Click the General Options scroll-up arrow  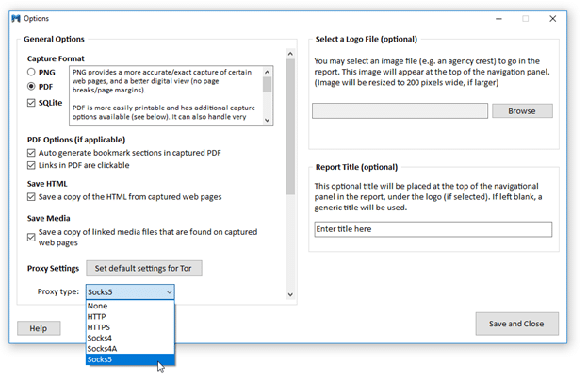tap(290, 54)
